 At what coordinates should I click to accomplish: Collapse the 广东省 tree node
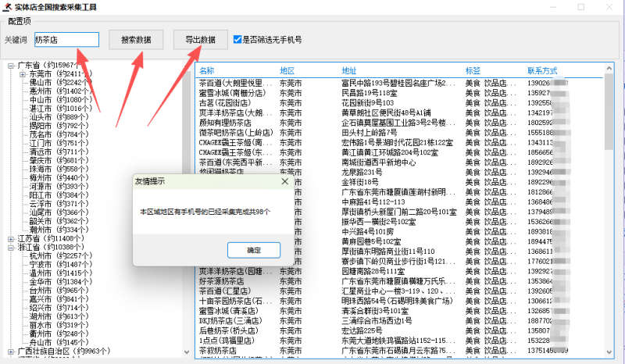pyautogui.click(x=12, y=66)
